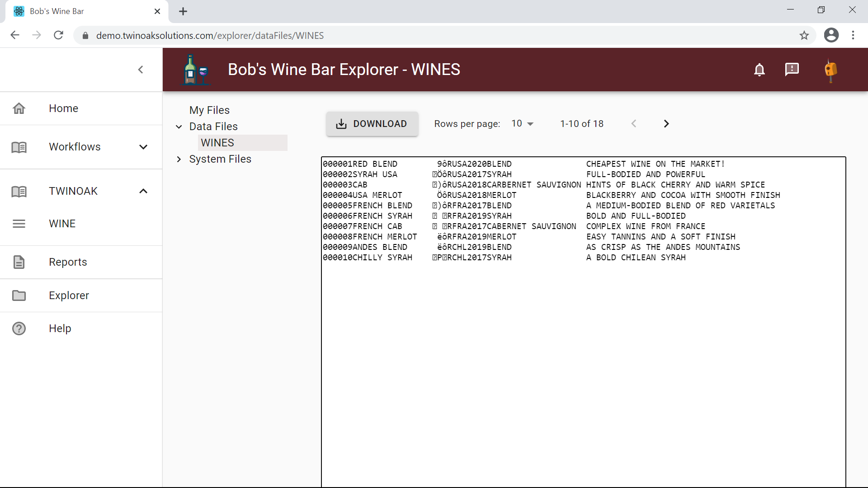Open Chrome three-dot menu
868x488 pixels.
[853, 35]
